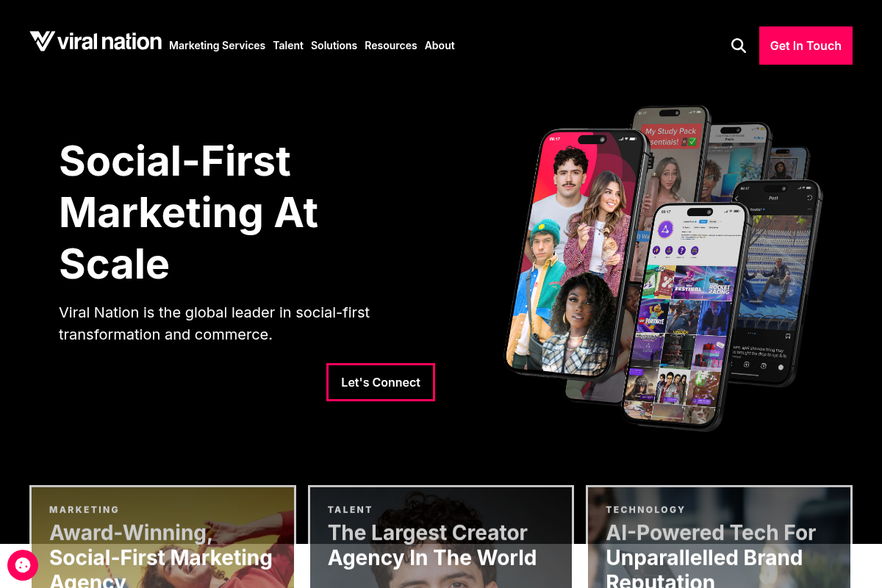Expand the Resources navigation item
This screenshot has height=588, width=882.
click(391, 46)
